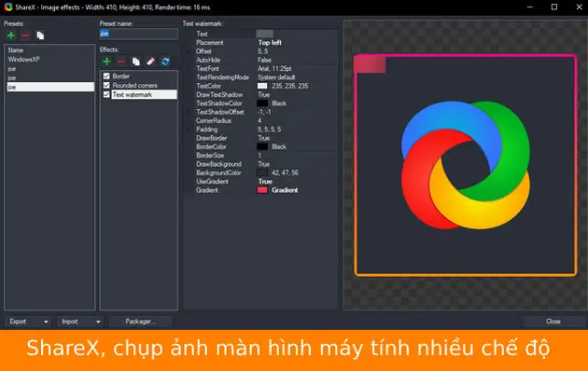Image resolution: width=588 pixels, height=371 pixels.
Task: Uncheck the Border effect checkbox
Action: pyautogui.click(x=106, y=76)
